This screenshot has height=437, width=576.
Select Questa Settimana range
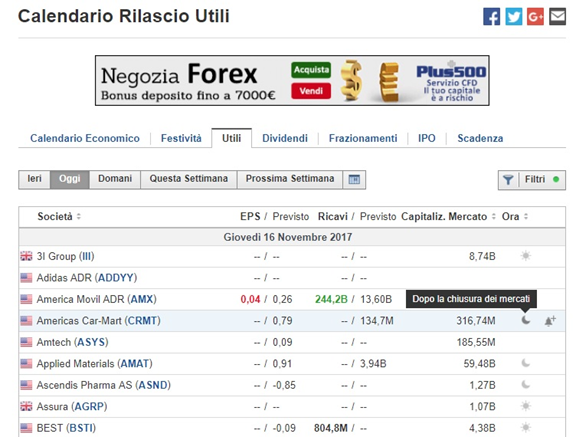tap(189, 179)
